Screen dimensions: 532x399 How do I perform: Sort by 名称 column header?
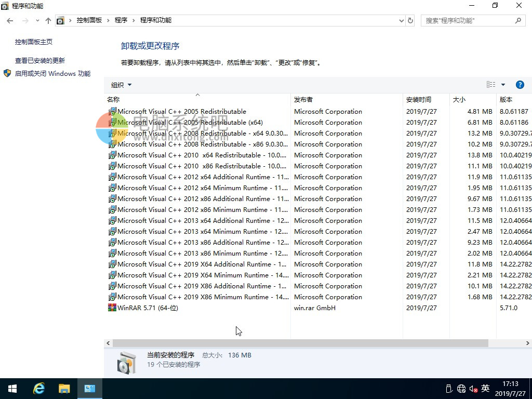coord(197,99)
